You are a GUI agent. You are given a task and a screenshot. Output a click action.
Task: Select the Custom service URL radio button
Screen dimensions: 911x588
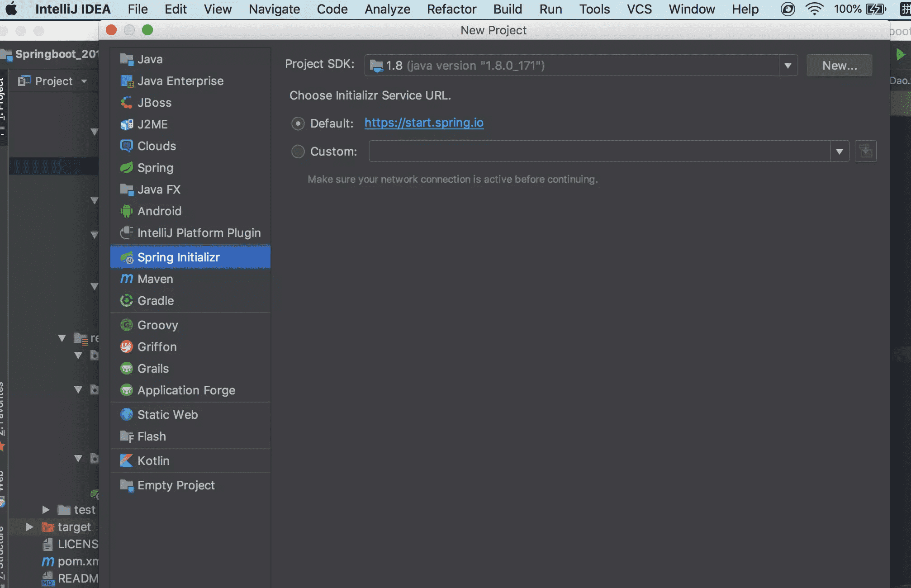point(298,152)
